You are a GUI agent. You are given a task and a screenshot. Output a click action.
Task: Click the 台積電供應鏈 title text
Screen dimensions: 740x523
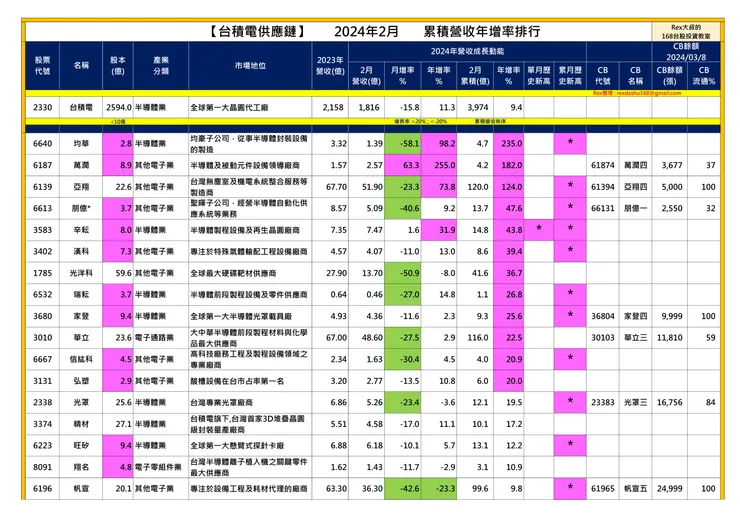tap(257, 32)
